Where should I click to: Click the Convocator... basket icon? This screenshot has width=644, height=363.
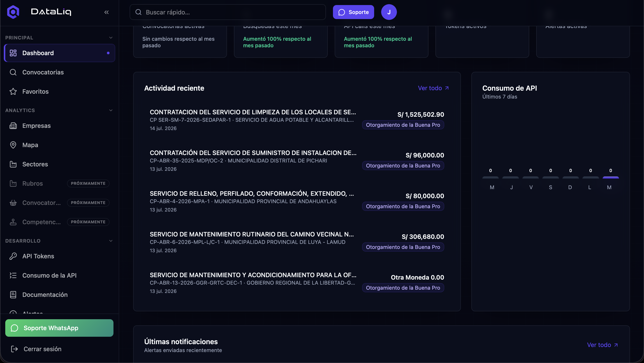click(13, 203)
